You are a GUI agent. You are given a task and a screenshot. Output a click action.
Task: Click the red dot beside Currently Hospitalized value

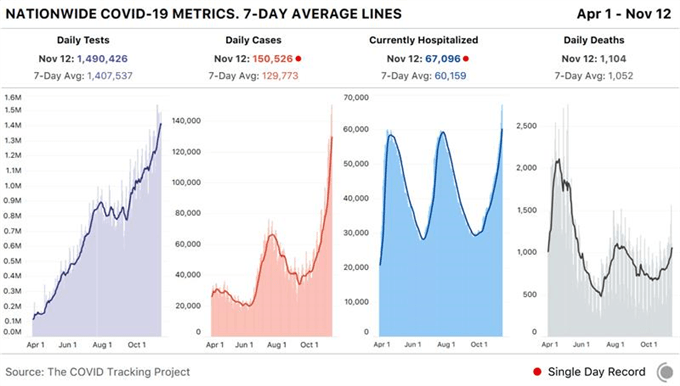pos(466,59)
